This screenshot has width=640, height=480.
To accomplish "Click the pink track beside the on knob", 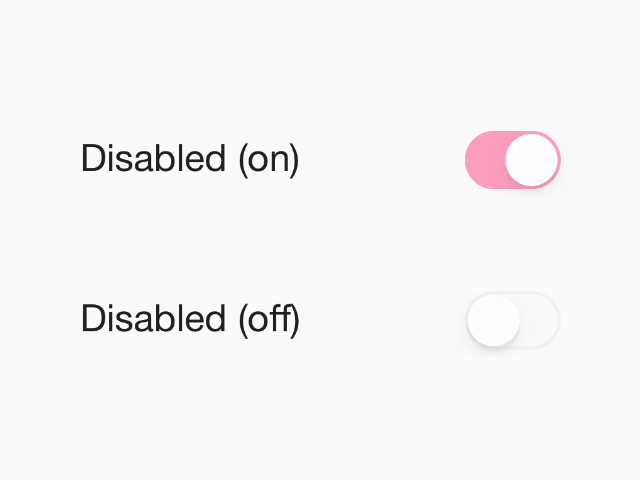I will coord(485,160).
